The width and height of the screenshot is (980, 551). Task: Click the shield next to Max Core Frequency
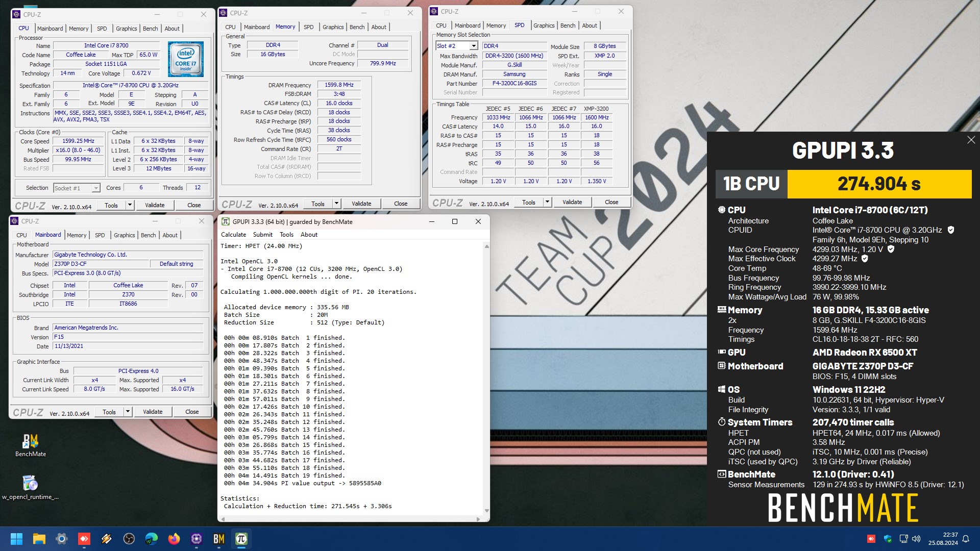[891, 249]
